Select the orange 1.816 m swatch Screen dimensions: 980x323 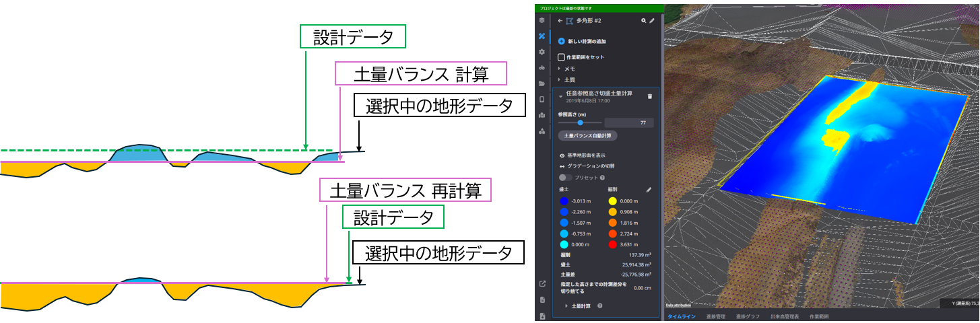tap(613, 223)
